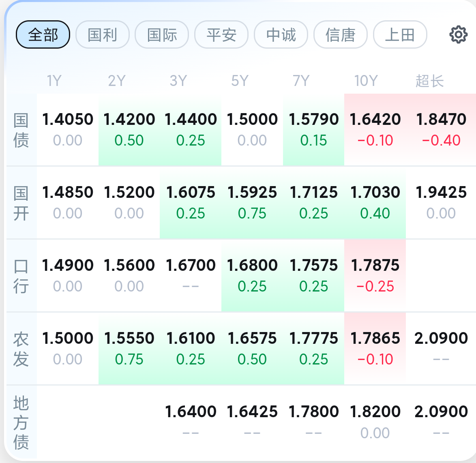Choose the 中诚 tab
Screen dimensions: 476x463
tap(281, 34)
